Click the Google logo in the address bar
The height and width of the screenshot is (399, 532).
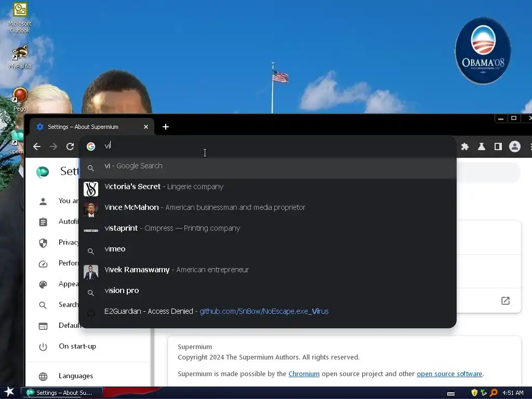tap(91, 146)
